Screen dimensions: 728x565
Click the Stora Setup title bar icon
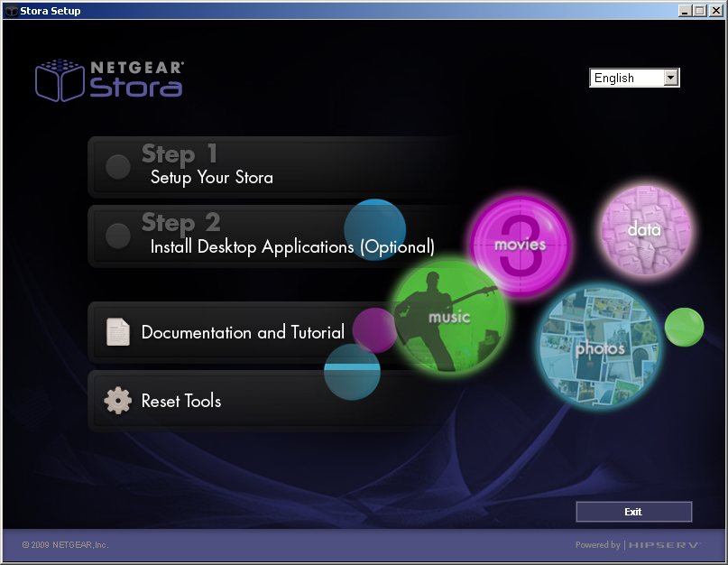[11, 11]
